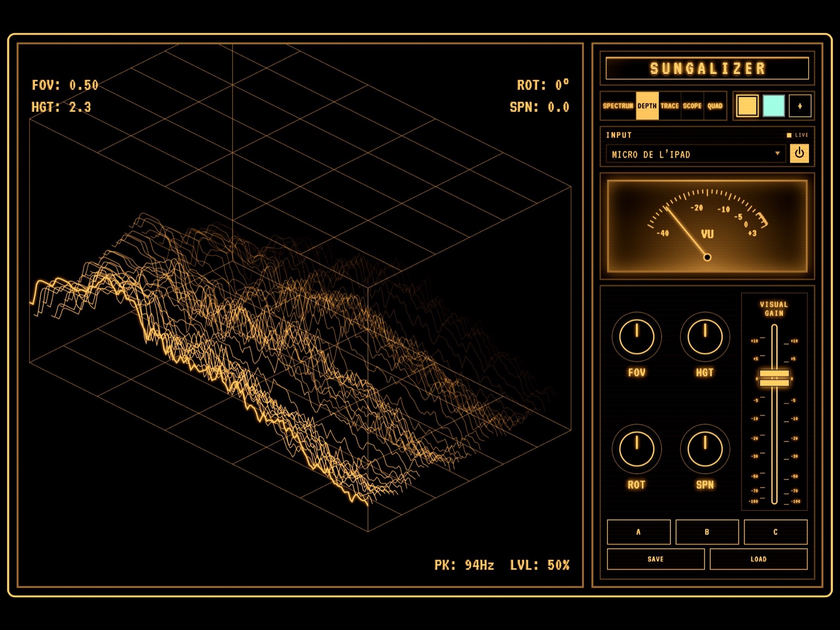This screenshot has height=630, width=840.
Task: Toggle the audio input power button
Action: pyautogui.click(x=799, y=154)
